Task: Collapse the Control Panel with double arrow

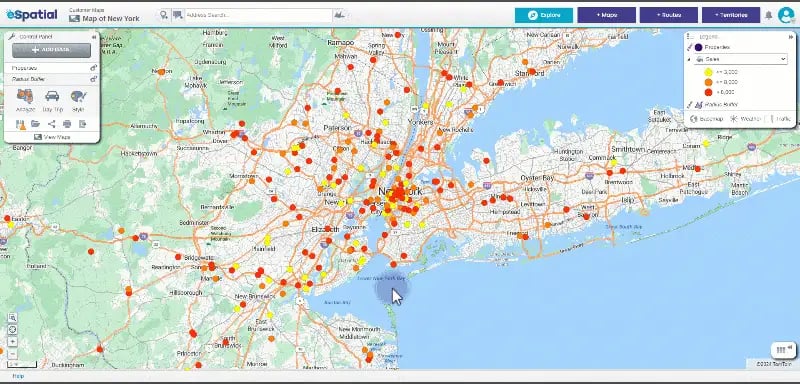Action: (x=94, y=37)
